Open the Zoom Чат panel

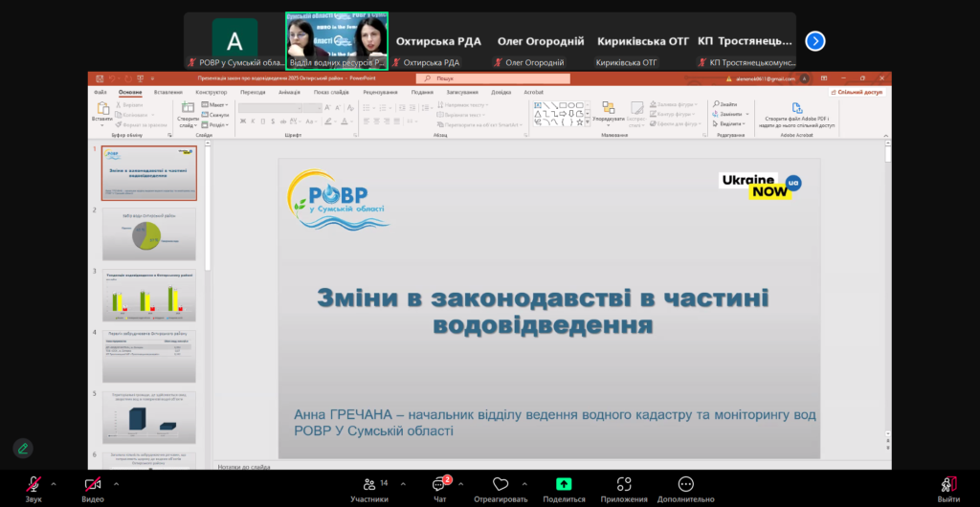tap(440, 490)
